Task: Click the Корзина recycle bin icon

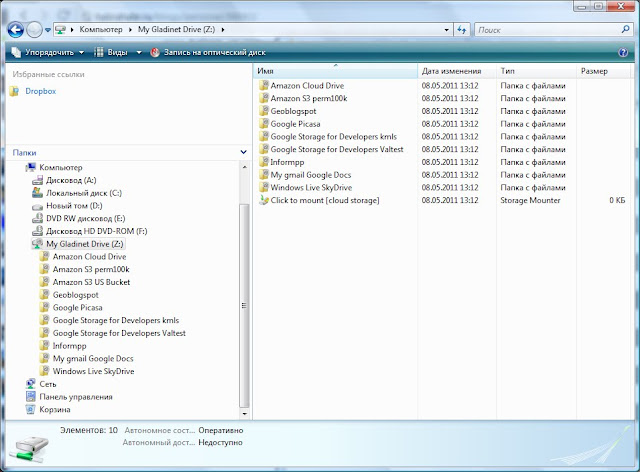Action: coord(31,409)
